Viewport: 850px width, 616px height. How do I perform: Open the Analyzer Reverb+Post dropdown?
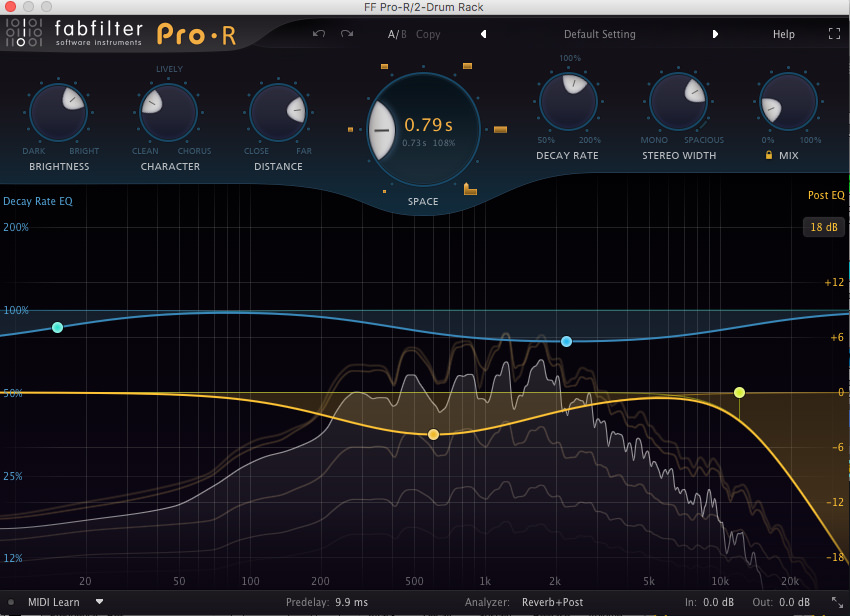click(x=552, y=602)
